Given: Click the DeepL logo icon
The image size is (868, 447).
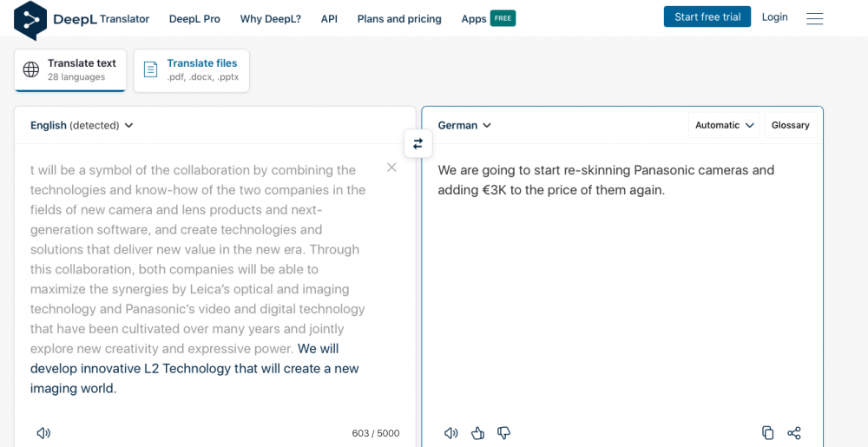Looking at the screenshot, I should (30, 19).
